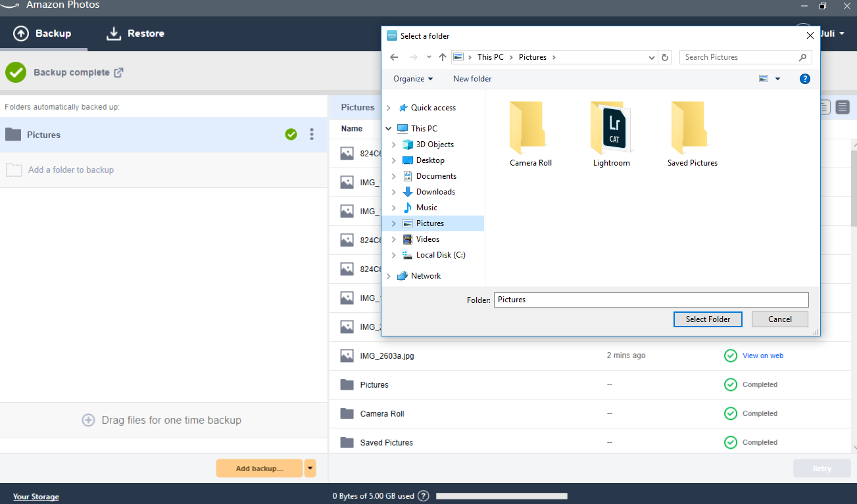Viewport: 857px width, 504px height.
Task: Open view options dropdown arrow
Action: (778, 79)
